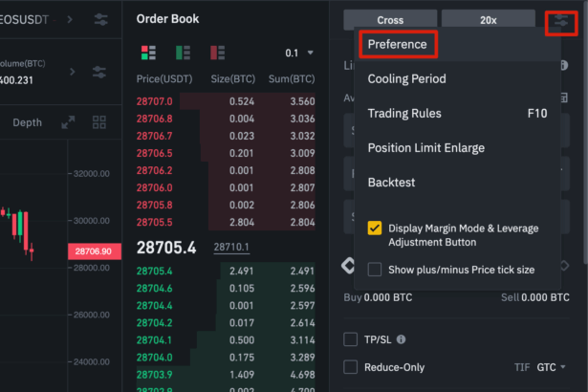588x392 pixels.
Task: Expand the chart to fullscreen
Action: pyautogui.click(x=68, y=122)
